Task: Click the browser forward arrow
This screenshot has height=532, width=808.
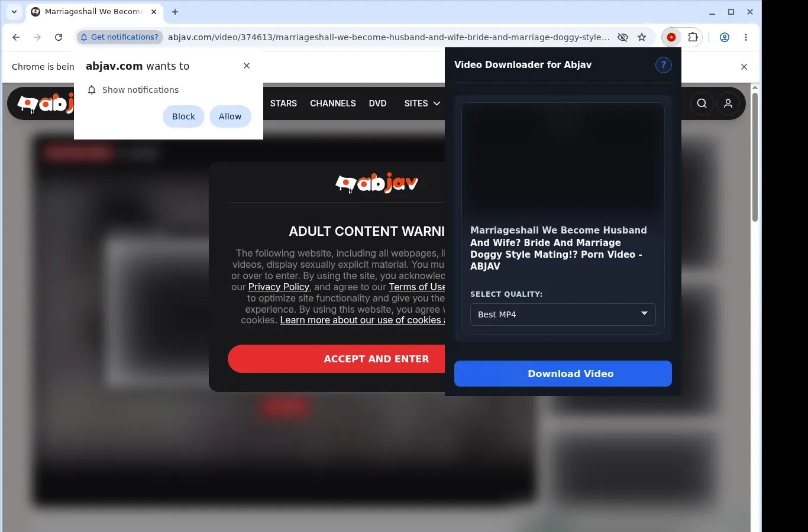Action: 37,37
